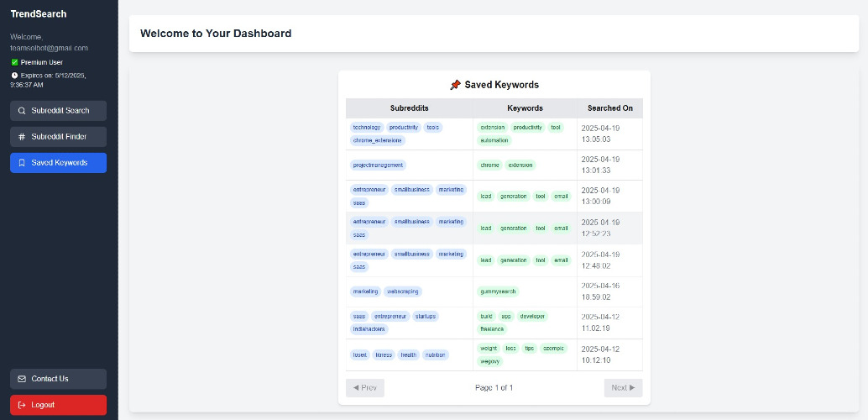The image size is (868, 420).
Task: Click the envelope icon in Contact Us
Action: (x=22, y=379)
